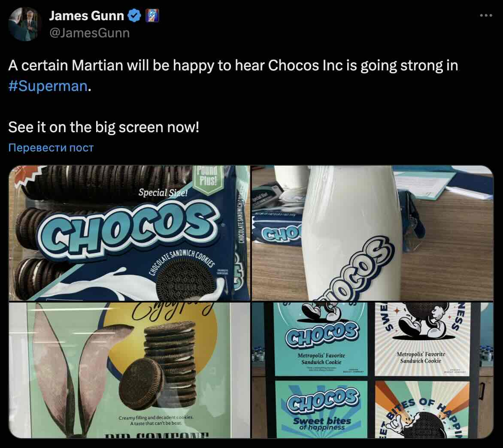Click the Sweet bites of happiness poster
Screen dimensions: 503x448
(321, 409)
